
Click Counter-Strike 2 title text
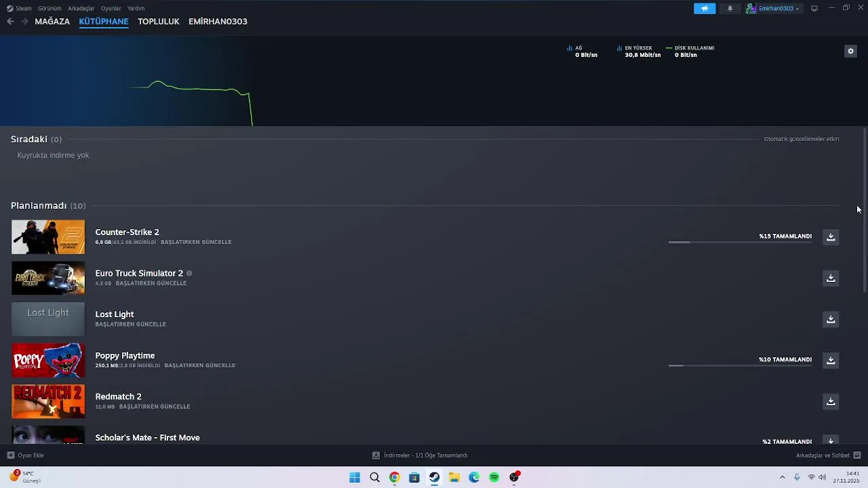coord(127,232)
